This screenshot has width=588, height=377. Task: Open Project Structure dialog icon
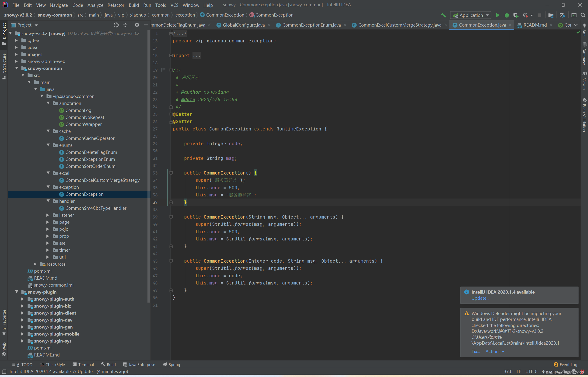coord(550,15)
